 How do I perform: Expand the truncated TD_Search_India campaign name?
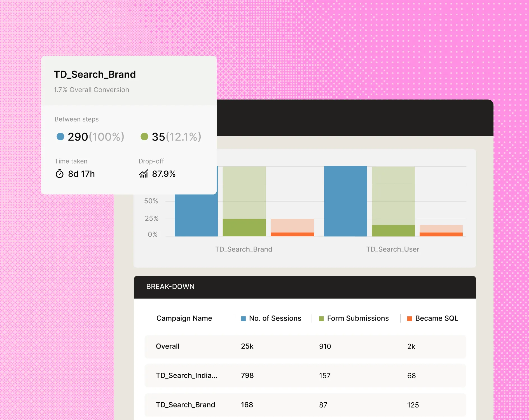point(187,375)
